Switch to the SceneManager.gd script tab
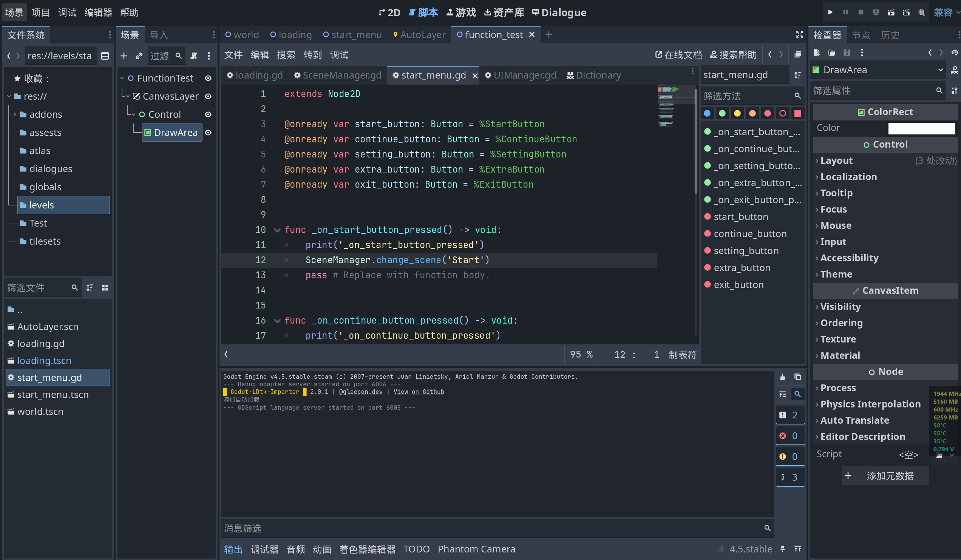 click(x=337, y=75)
